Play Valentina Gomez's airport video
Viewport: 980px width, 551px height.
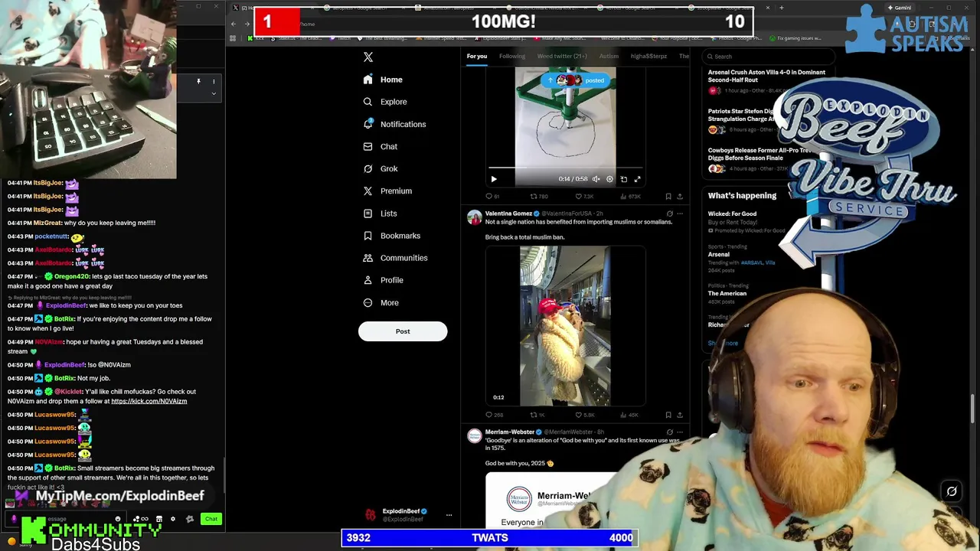[x=565, y=326]
